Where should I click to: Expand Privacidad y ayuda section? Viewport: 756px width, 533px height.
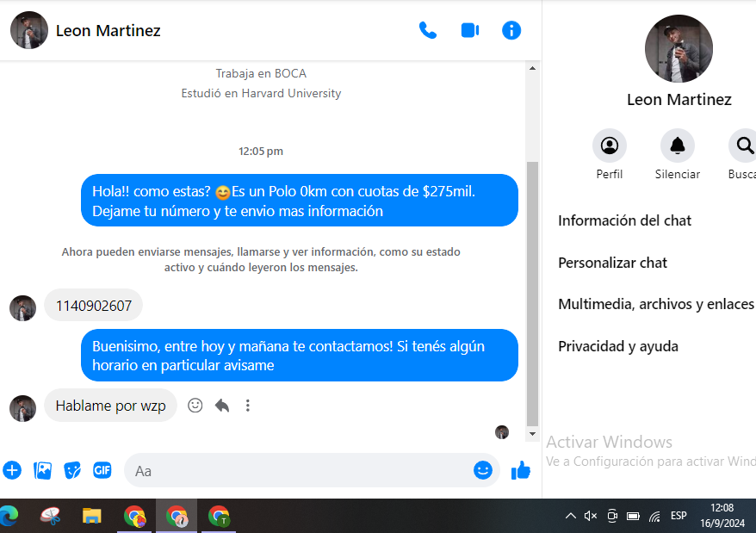(x=618, y=346)
